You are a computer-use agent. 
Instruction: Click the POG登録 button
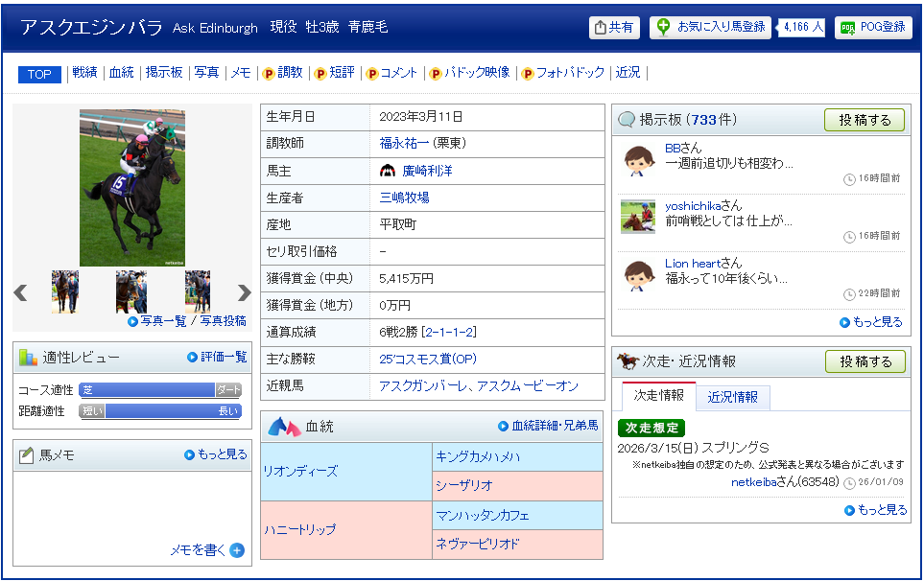click(x=872, y=28)
